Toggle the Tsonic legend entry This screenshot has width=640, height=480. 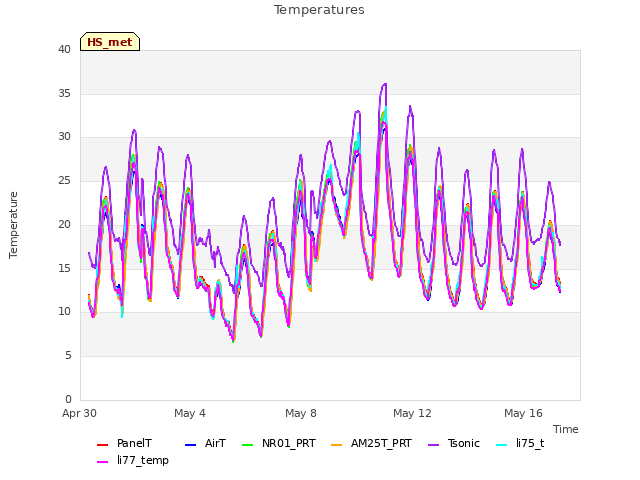point(454,444)
